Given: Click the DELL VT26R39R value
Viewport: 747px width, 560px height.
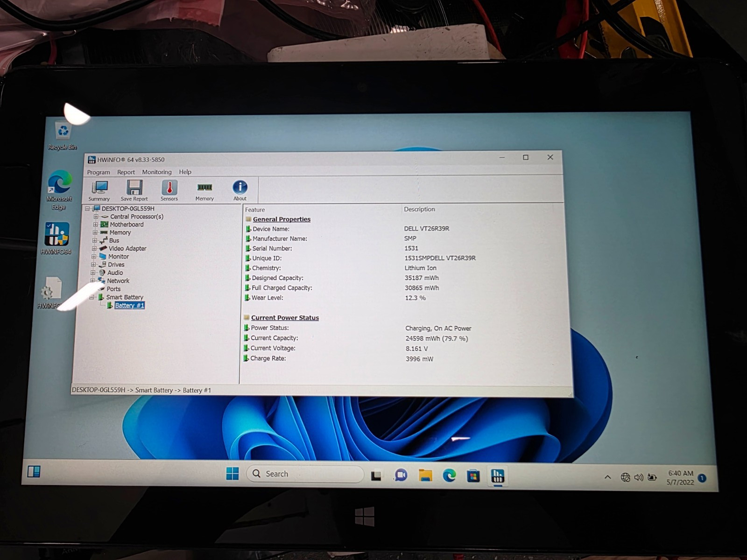Looking at the screenshot, I should (x=427, y=229).
